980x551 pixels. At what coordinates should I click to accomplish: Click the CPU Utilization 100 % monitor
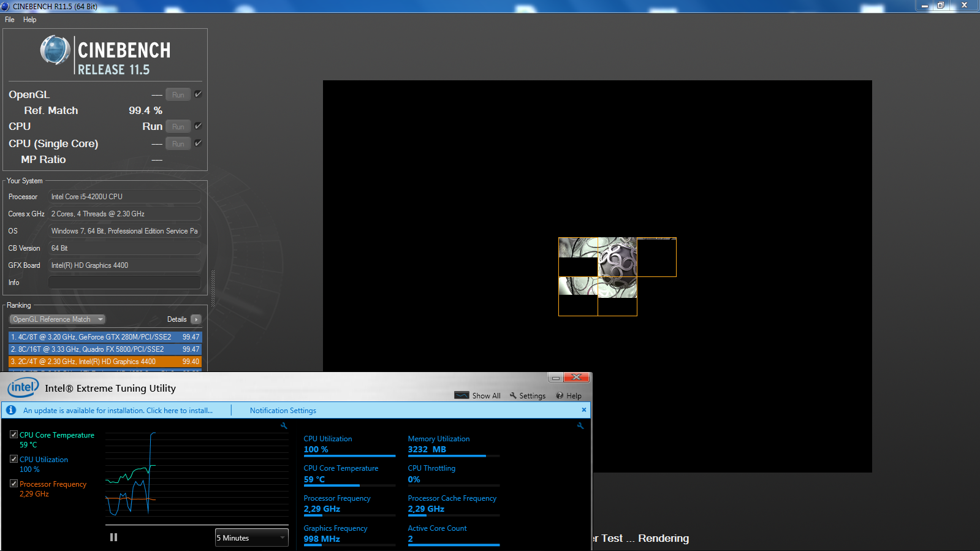pos(349,445)
